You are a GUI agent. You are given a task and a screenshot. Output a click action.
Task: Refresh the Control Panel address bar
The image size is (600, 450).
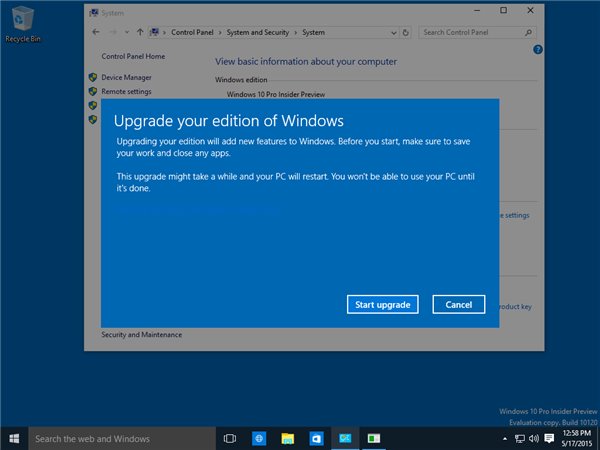coord(407,32)
